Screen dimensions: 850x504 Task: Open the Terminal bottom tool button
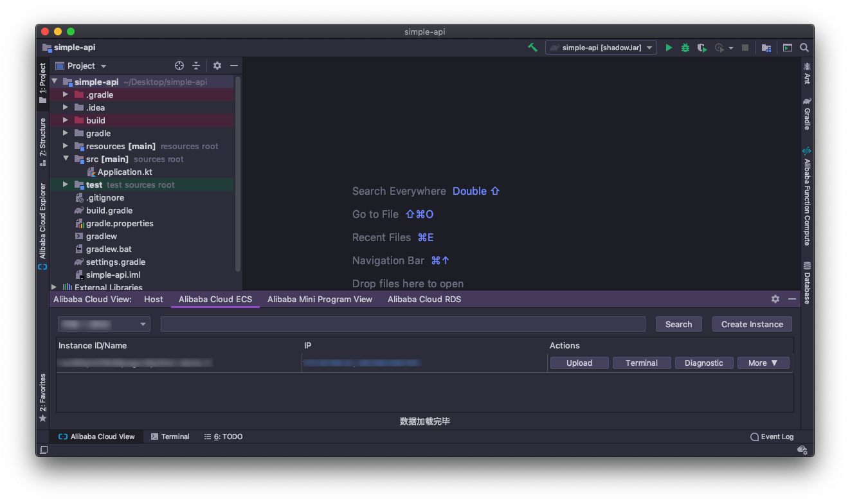[x=170, y=437]
